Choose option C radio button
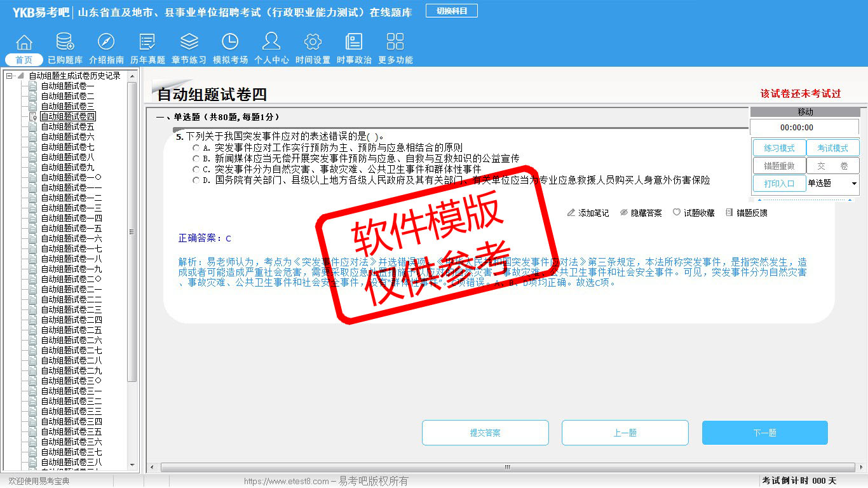The width and height of the screenshot is (868, 488). click(x=196, y=170)
